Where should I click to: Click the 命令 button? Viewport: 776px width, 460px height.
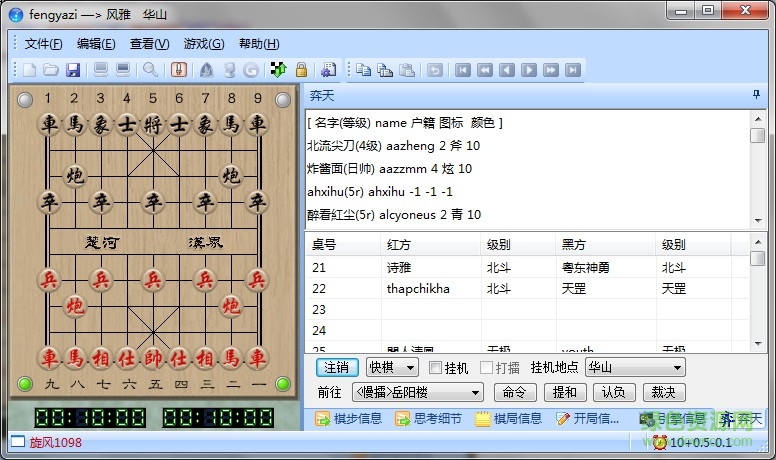click(515, 393)
